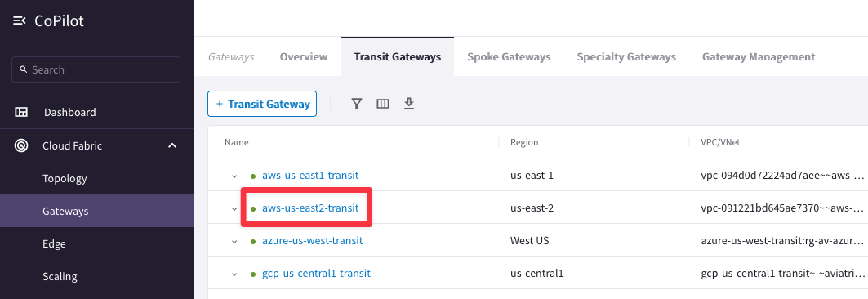868x299 pixels.
Task: Open the Specialty Gateways tab
Action: coord(626,56)
